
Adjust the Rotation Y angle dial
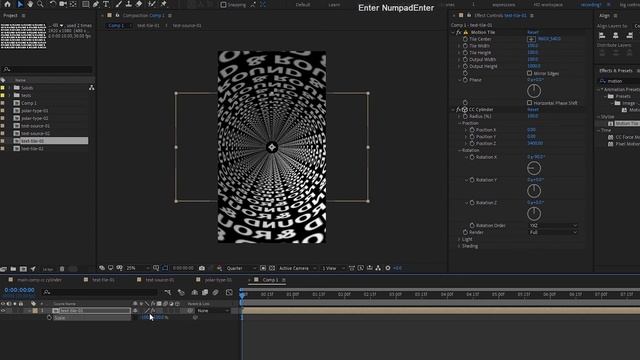[533, 191]
